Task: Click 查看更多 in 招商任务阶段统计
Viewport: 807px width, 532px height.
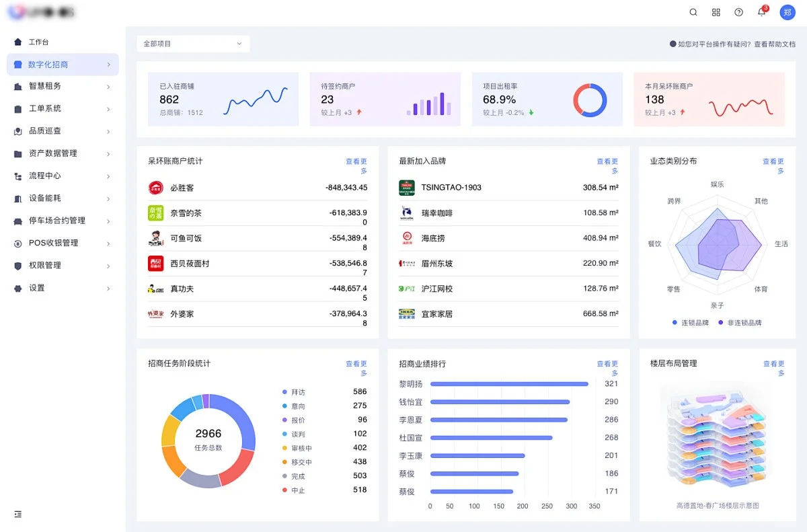Action: coord(357,369)
